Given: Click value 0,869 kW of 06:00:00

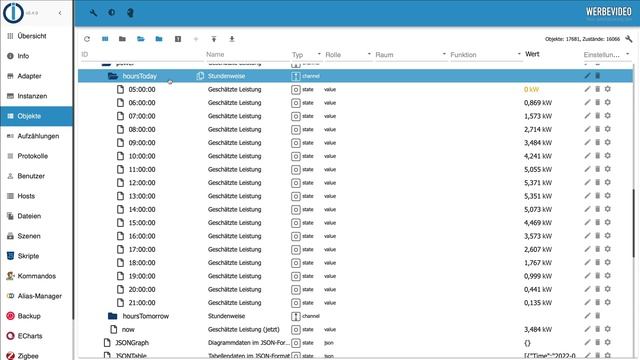Looking at the screenshot, I should click(538, 103).
